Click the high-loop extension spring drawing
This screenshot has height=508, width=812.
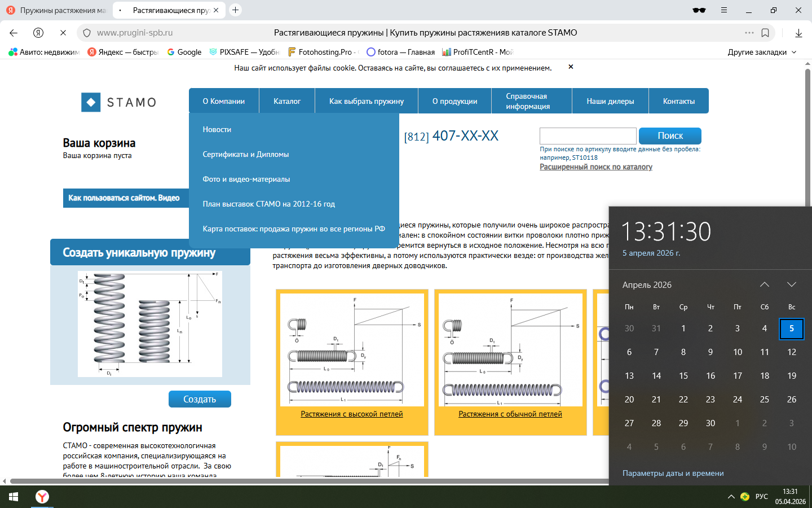coord(352,350)
